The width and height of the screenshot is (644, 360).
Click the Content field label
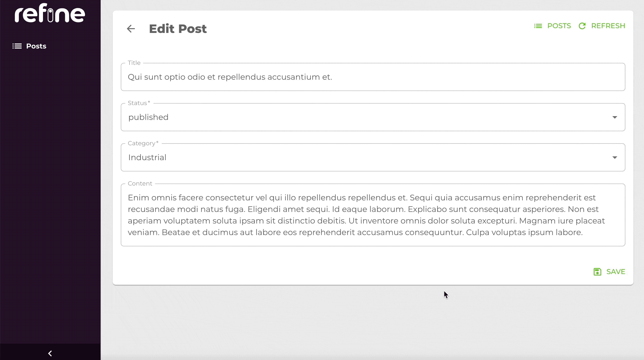[140, 184]
